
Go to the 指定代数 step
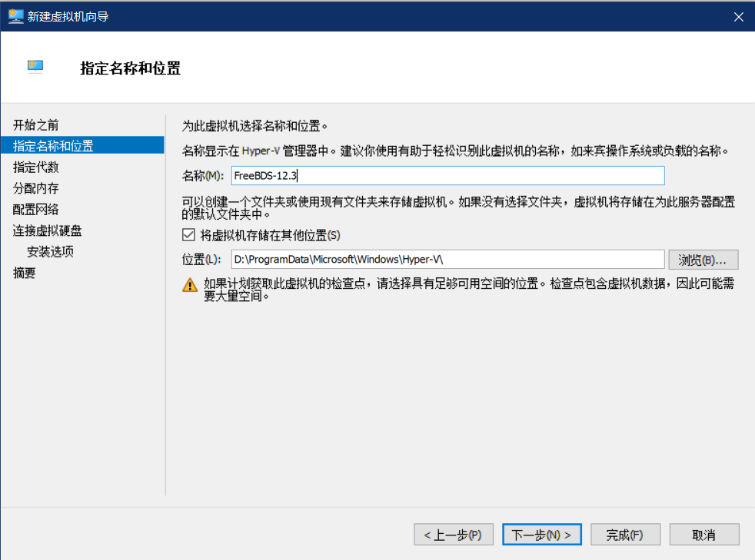point(35,167)
